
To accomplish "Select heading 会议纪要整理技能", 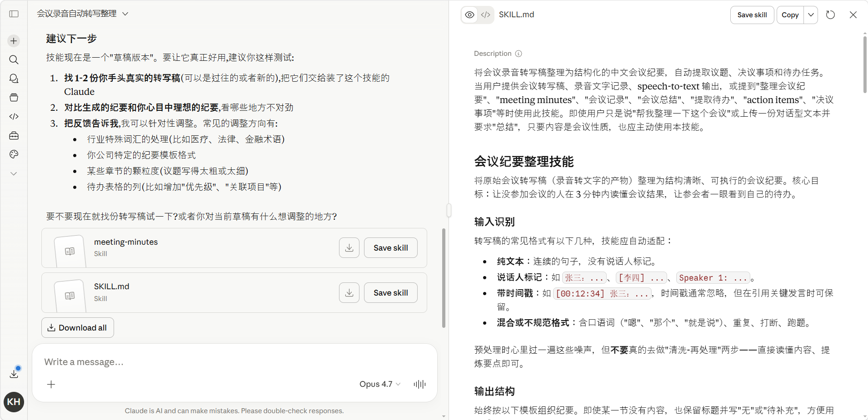I will 524,162.
